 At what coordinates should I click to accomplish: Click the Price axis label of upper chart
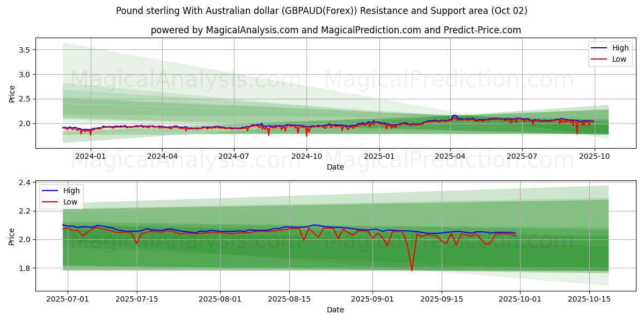coord(12,93)
